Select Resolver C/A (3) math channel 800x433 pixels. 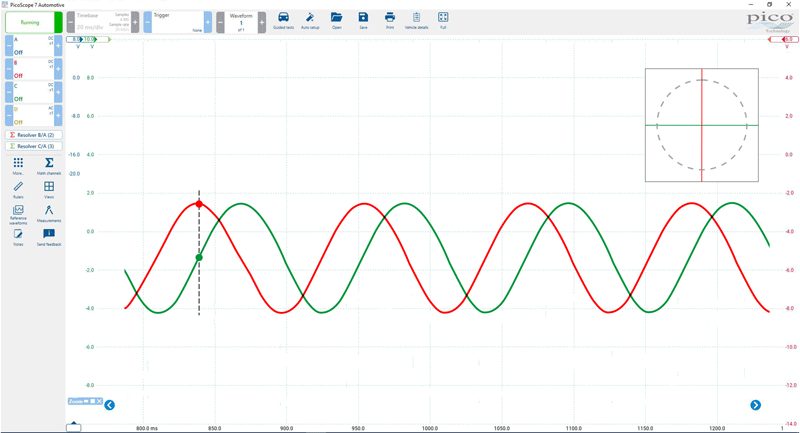(x=34, y=146)
